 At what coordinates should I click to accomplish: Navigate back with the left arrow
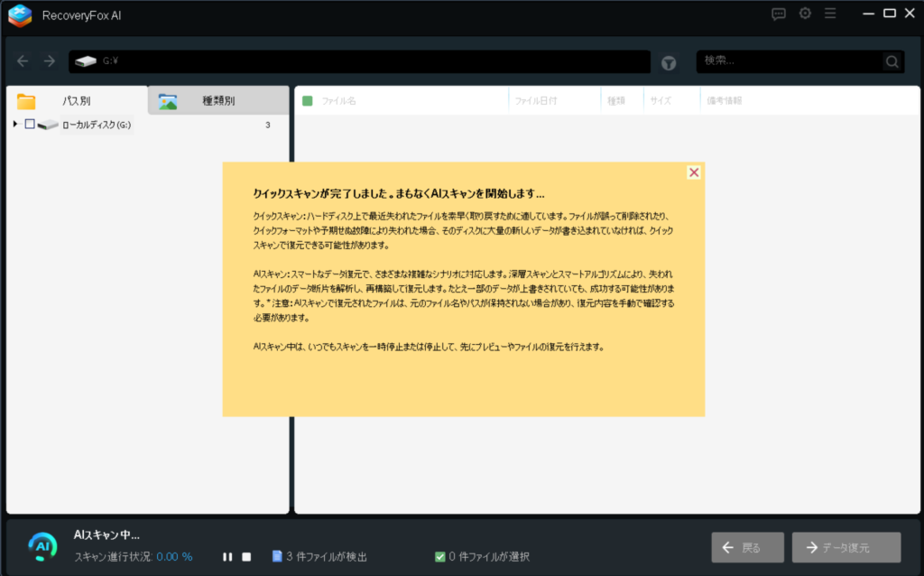[23, 61]
